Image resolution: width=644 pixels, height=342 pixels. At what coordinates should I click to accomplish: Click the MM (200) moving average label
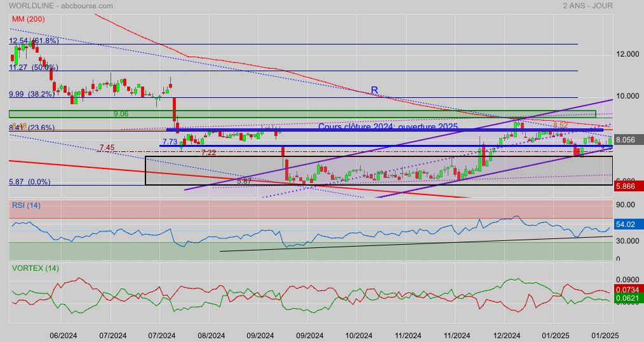(x=29, y=19)
